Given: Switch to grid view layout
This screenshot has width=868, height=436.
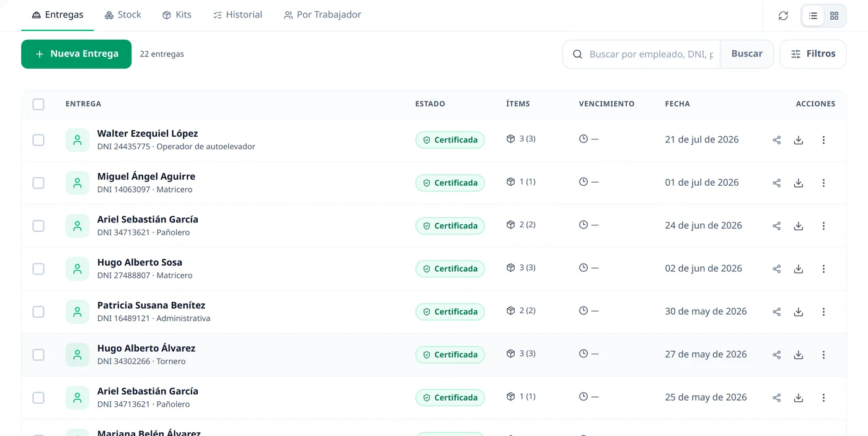Looking at the screenshot, I should (x=834, y=16).
